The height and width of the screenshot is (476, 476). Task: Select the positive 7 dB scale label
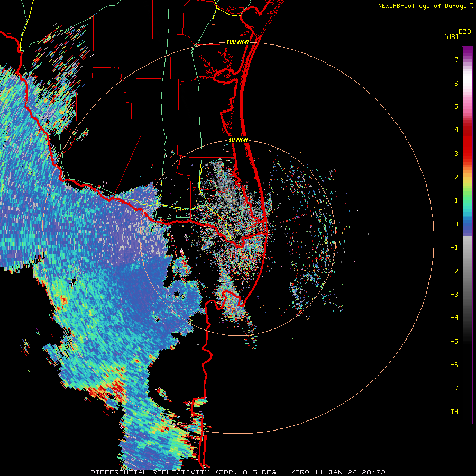456,59
